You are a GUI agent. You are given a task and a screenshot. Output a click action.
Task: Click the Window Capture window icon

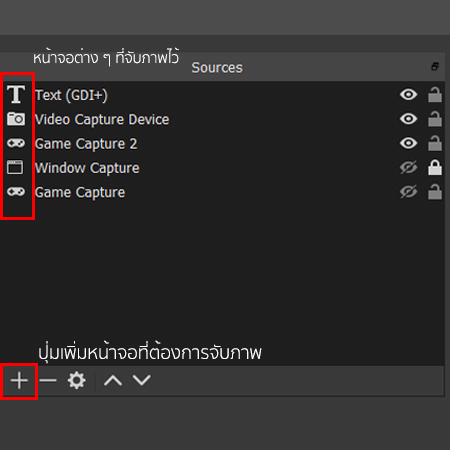click(x=15, y=167)
